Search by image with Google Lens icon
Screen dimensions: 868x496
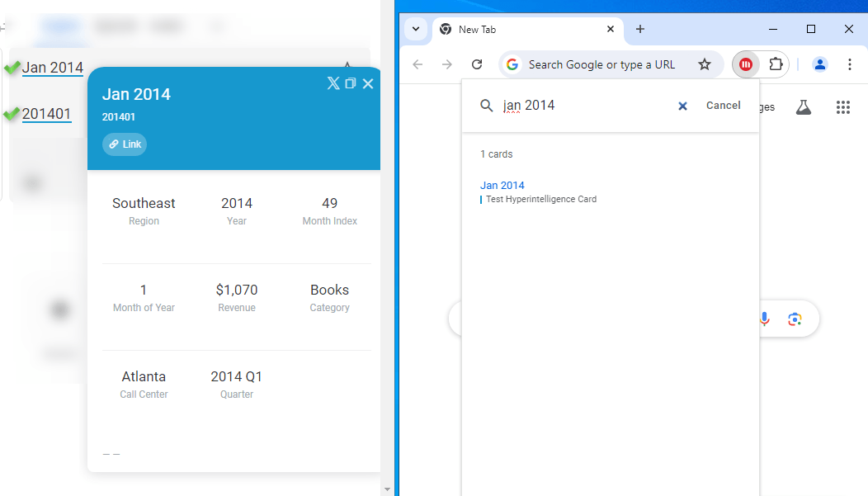795,319
